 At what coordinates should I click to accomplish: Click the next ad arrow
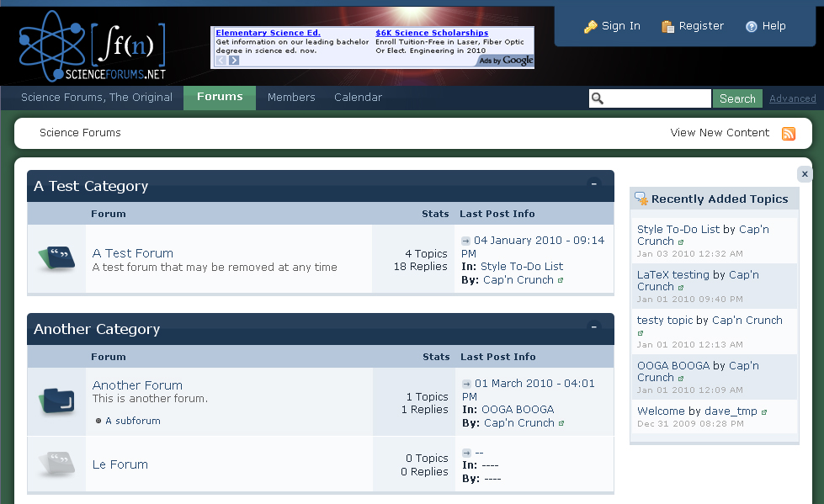pyautogui.click(x=234, y=61)
